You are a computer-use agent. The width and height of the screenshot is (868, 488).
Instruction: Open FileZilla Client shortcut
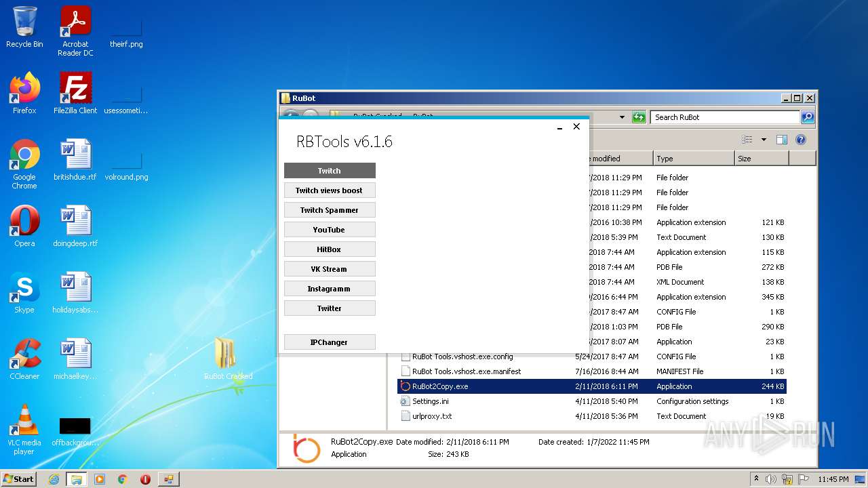[75, 94]
